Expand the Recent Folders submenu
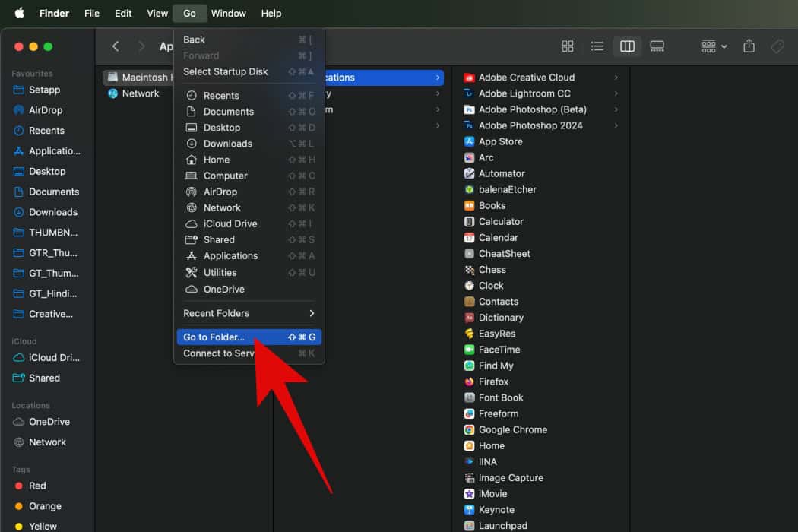This screenshot has height=532, width=798. pos(249,313)
